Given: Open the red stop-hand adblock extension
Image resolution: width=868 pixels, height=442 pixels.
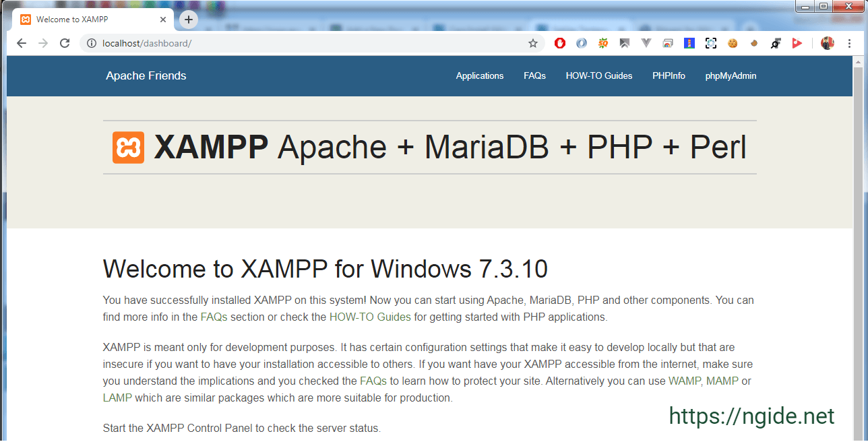Looking at the screenshot, I should point(560,43).
